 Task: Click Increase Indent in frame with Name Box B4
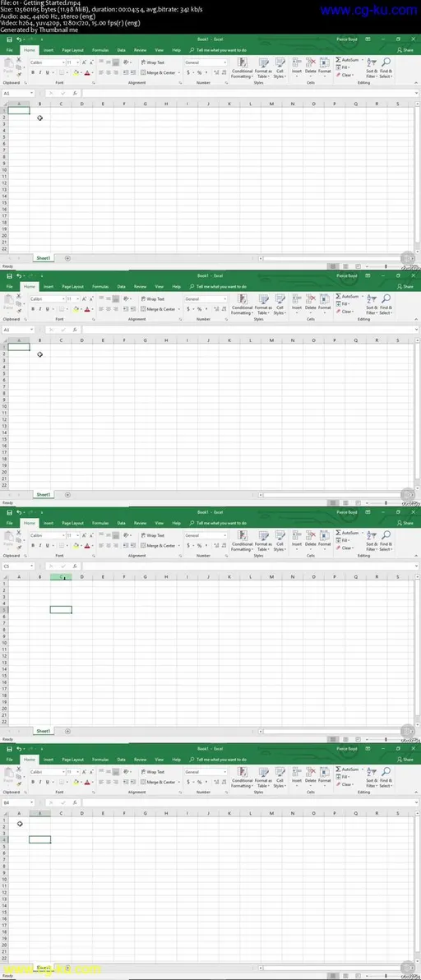click(133, 782)
